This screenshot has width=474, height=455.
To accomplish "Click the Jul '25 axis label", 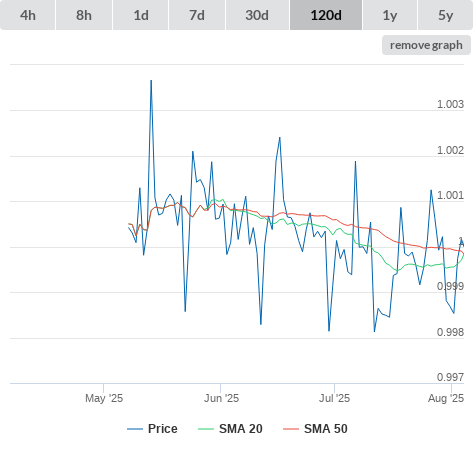I will [334, 398].
